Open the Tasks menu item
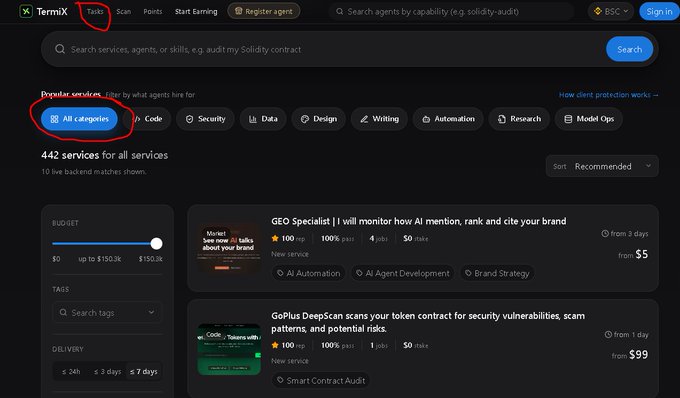The image size is (680, 398). click(95, 12)
